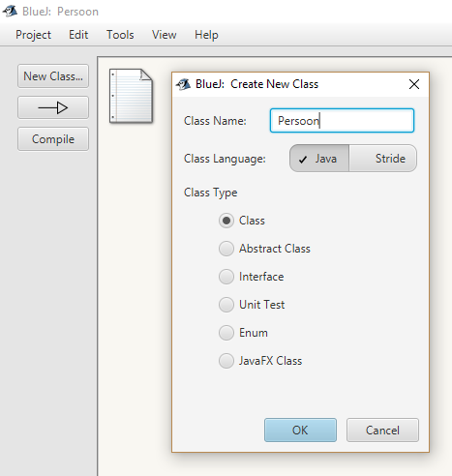Image resolution: width=452 pixels, height=476 pixels.
Task: Confirm class creation with OK
Action: click(300, 431)
